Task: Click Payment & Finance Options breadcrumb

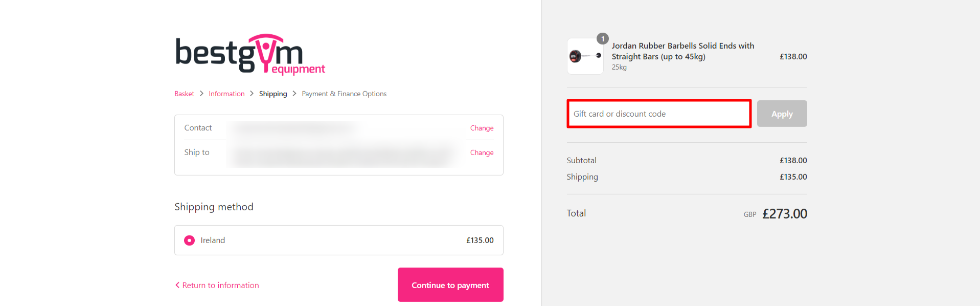Action: 344,94
